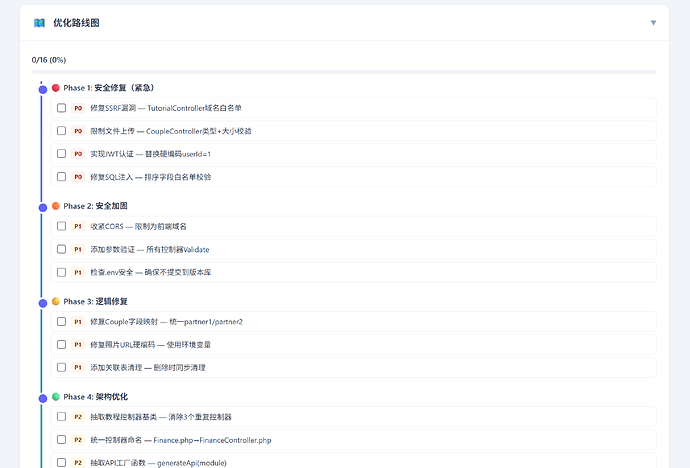This screenshot has height=468, width=690.
Task: Tick the 修复SQL注入 checkbox
Action: coord(62,176)
